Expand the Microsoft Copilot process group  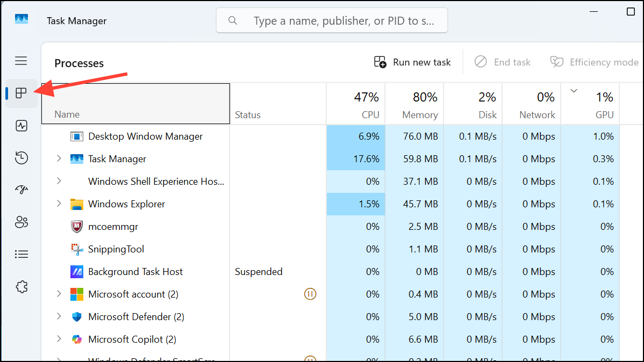click(59, 339)
